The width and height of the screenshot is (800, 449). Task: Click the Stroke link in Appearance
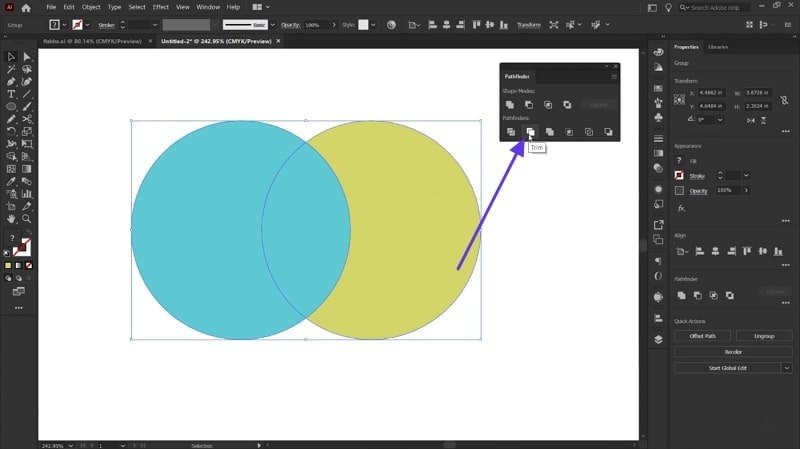point(697,176)
